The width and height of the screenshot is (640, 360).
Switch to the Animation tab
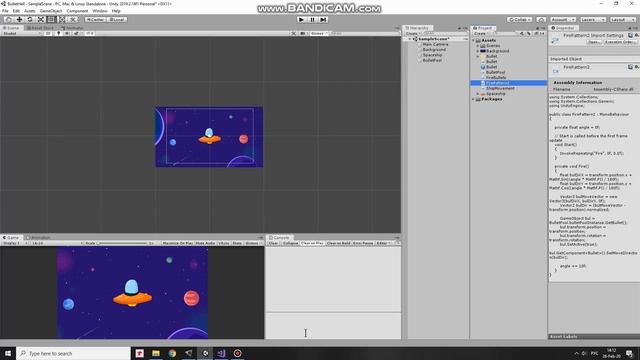point(38,237)
